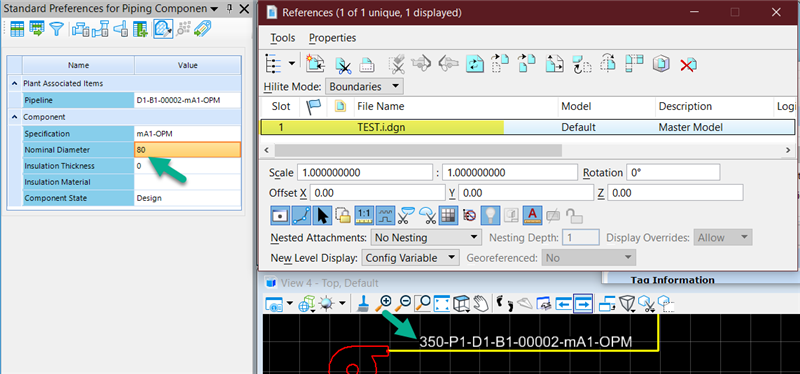
Task: Click the Set Reference Presentation cube icon
Action: pos(661,64)
